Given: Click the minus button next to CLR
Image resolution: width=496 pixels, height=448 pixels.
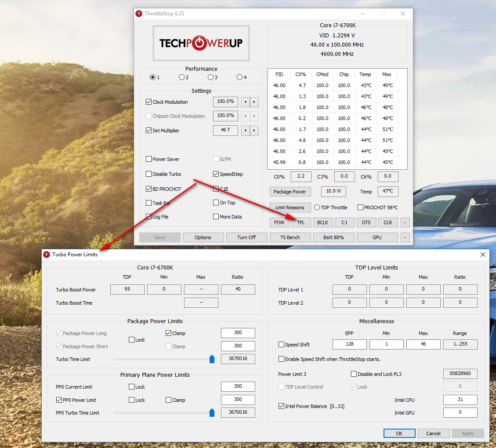Looking at the screenshot, I should (405, 222).
